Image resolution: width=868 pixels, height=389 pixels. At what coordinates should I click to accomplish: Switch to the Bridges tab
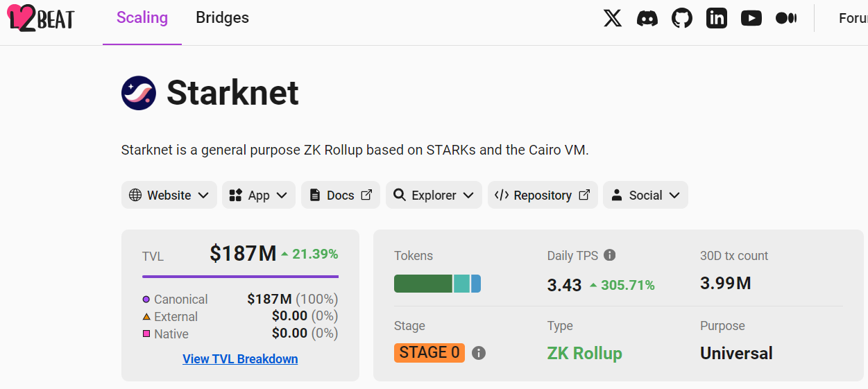click(x=222, y=18)
